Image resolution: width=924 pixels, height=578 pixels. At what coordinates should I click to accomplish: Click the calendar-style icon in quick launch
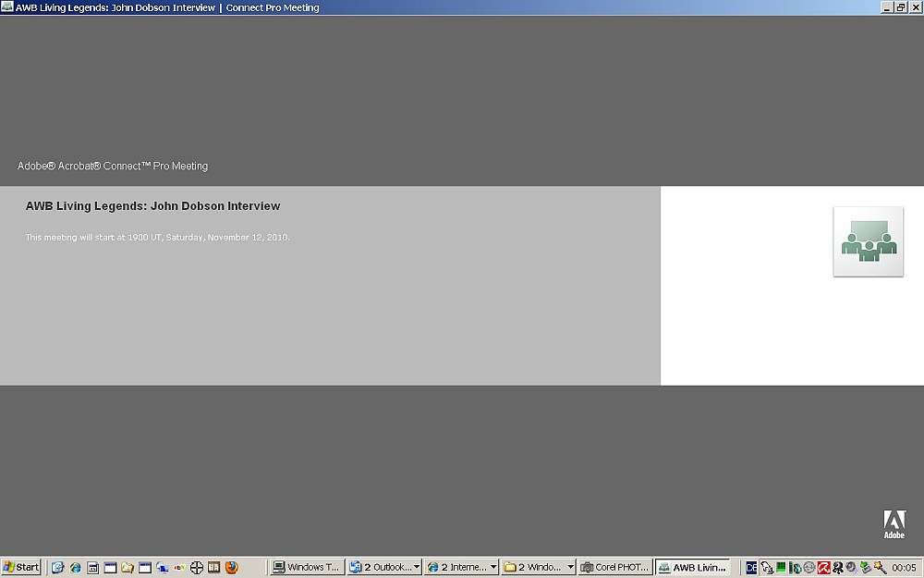(x=92, y=568)
